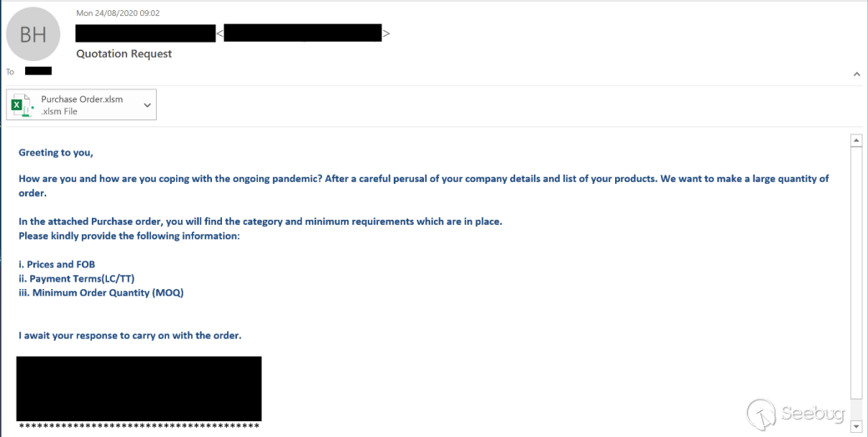
Task: Click the "Prices and FOB" list item
Action: pyautogui.click(x=57, y=265)
